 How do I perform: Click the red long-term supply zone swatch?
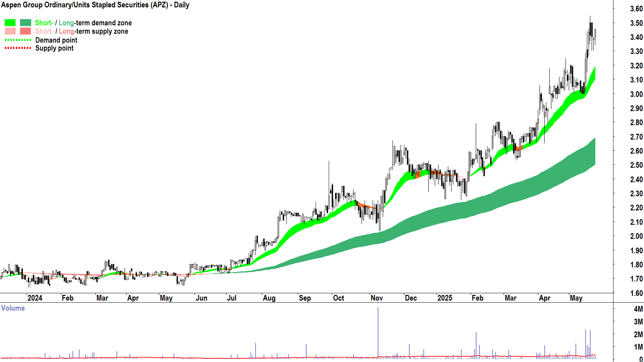click(25, 31)
